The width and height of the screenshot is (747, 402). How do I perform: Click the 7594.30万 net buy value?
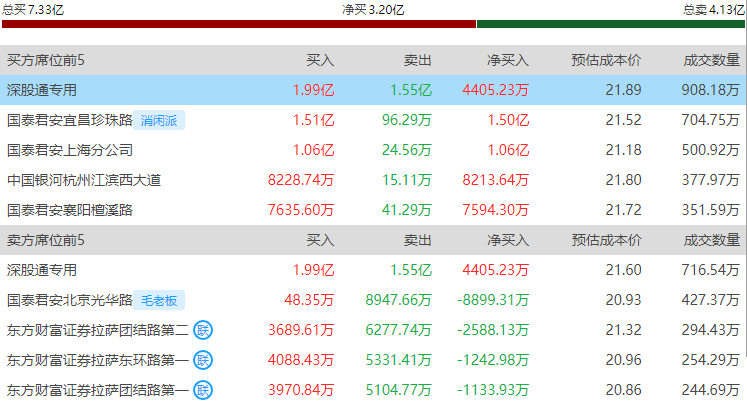(495, 210)
